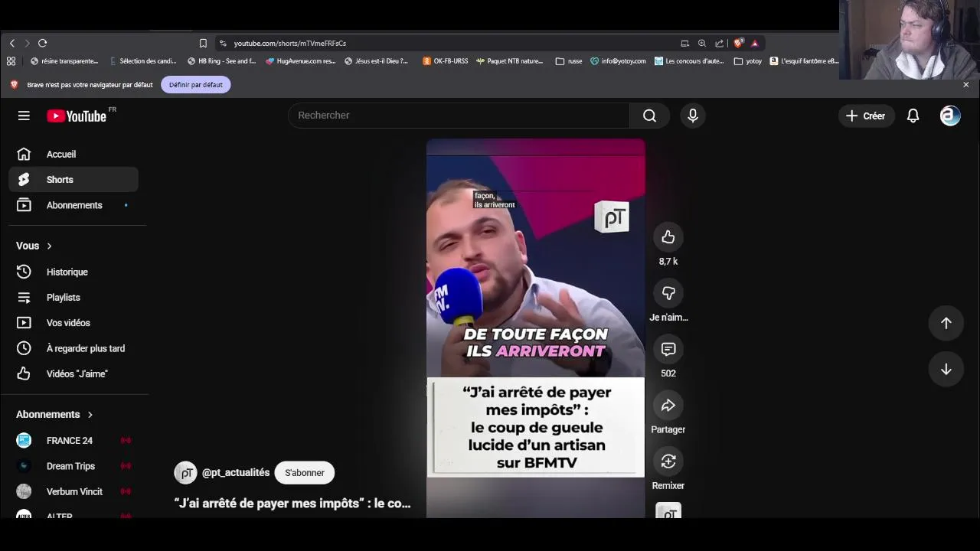The width and height of the screenshot is (980, 551).
Task: Open Les concours d'aute... bookmark
Action: pyautogui.click(x=689, y=61)
